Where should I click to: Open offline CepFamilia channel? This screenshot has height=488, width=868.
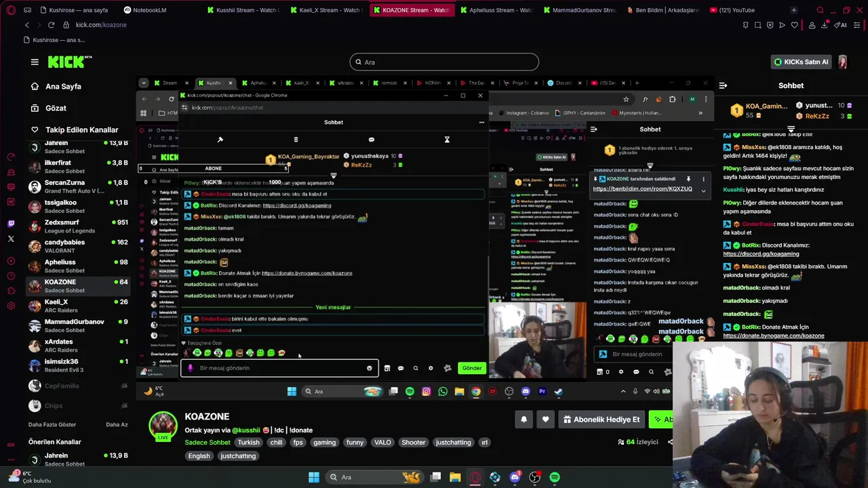coord(78,386)
